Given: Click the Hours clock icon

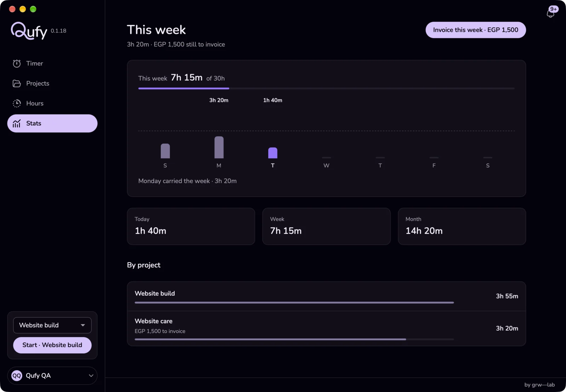Looking at the screenshot, I should 17,103.
